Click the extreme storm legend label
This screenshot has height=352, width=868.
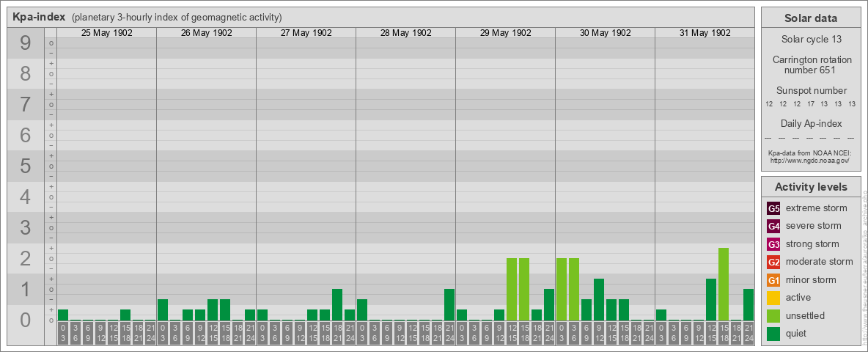coord(817,208)
